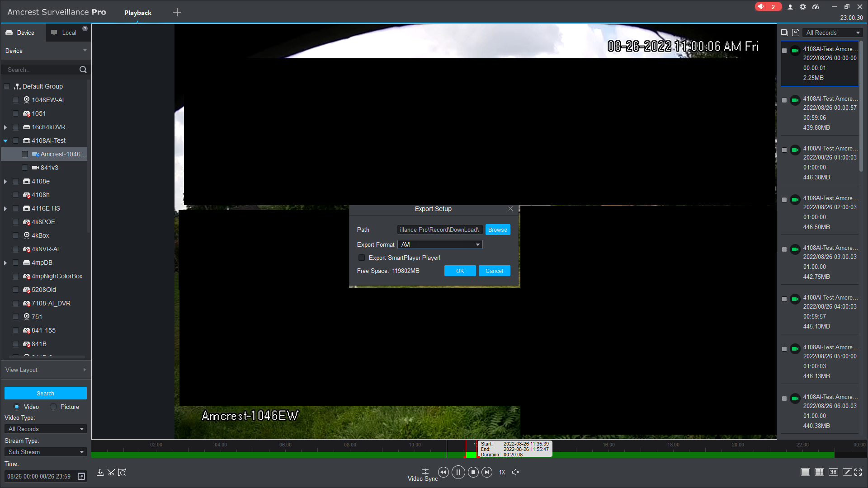Screen dimensions: 868x488
Task: Click the slow/rewind playback button
Action: point(443,472)
